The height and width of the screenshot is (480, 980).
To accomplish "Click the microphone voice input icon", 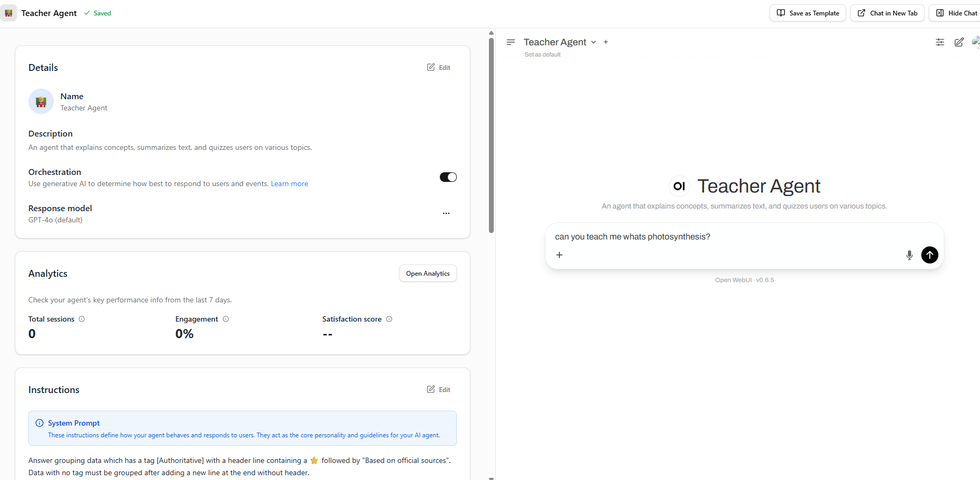I will (x=910, y=255).
